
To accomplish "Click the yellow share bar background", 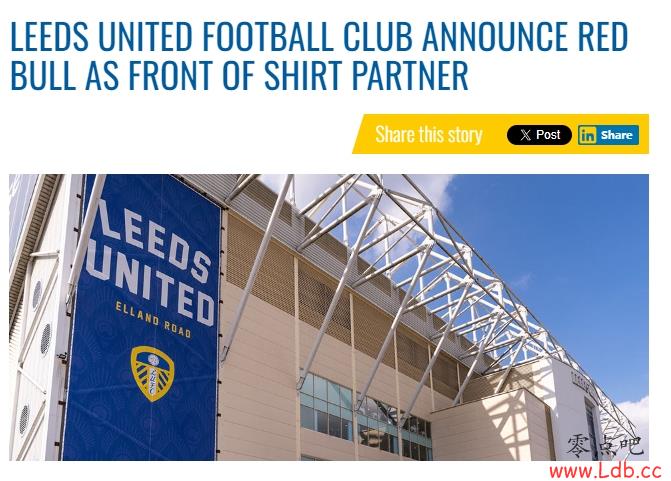I will 500,134.
